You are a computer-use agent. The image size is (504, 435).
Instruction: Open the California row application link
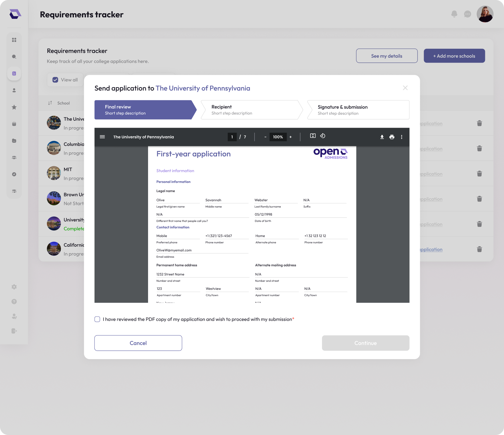[431, 249]
